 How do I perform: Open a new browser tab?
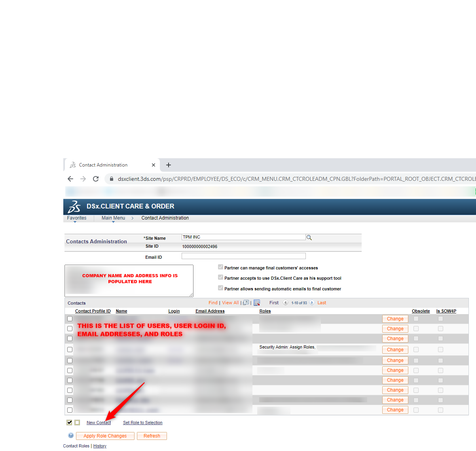tap(169, 165)
